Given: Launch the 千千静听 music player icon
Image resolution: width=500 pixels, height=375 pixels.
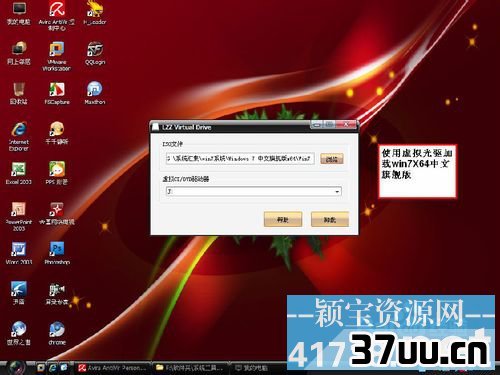Looking at the screenshot, I should pyautogui.click(x=57, y=133).
